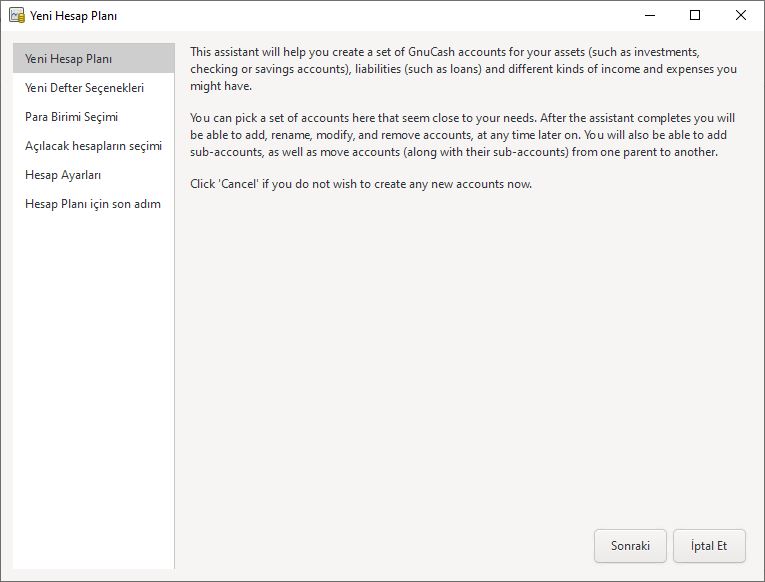Click the Sonraki button
Viewport: 765px width, 582px height.
(x=630, y=546)
